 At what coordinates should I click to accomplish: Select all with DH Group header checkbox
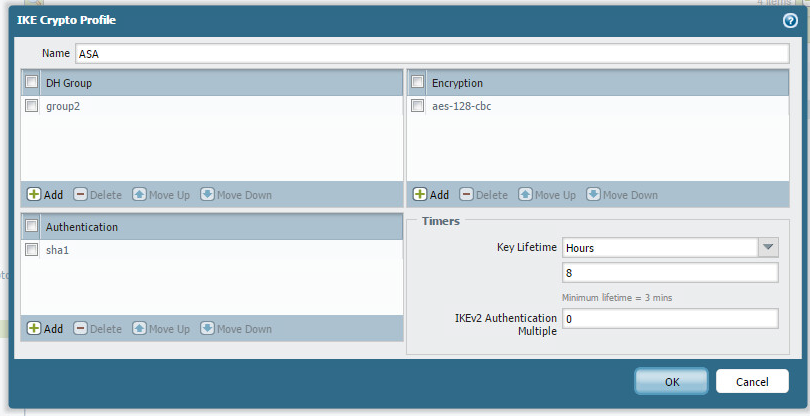(32, 83)
